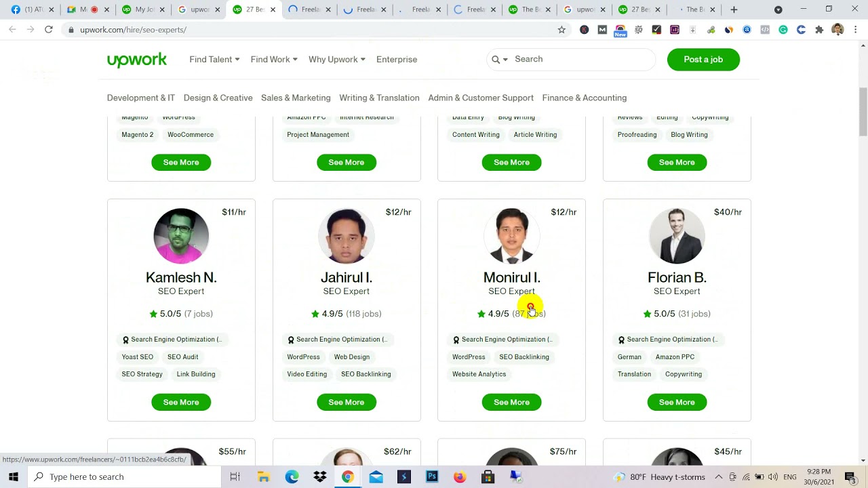Click the Amazon PPC tag on Florian's card

[x=675, y=357]
